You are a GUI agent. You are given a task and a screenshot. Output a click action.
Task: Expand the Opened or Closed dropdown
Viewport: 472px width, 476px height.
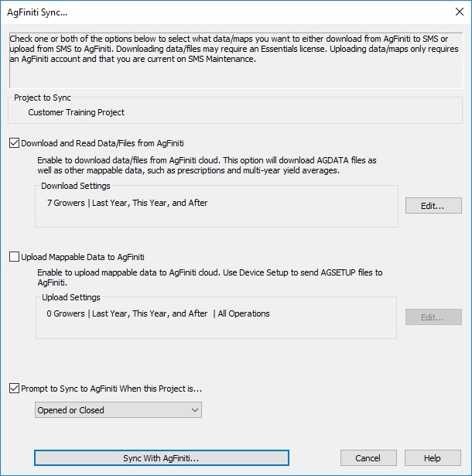click(x=118, y=410)
